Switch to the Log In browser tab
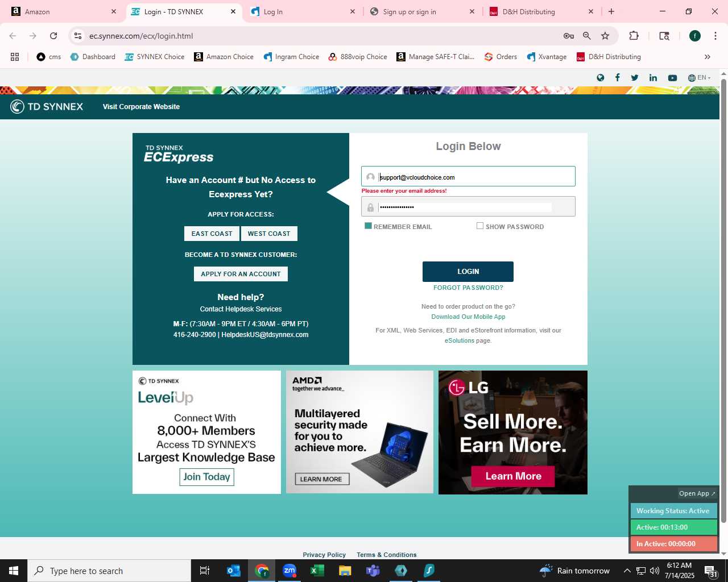The image size is (728, 582). click(x=303, y=11)
